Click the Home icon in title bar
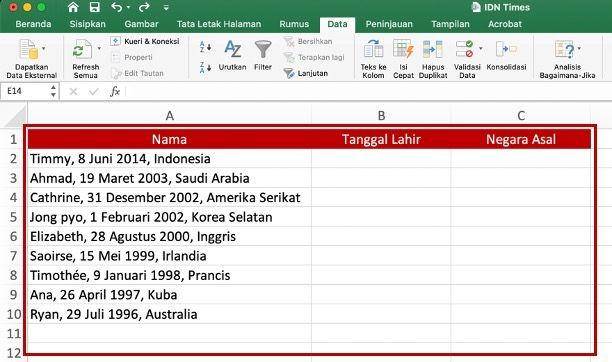Screen dimensions: 612x362 coord(73,7)
